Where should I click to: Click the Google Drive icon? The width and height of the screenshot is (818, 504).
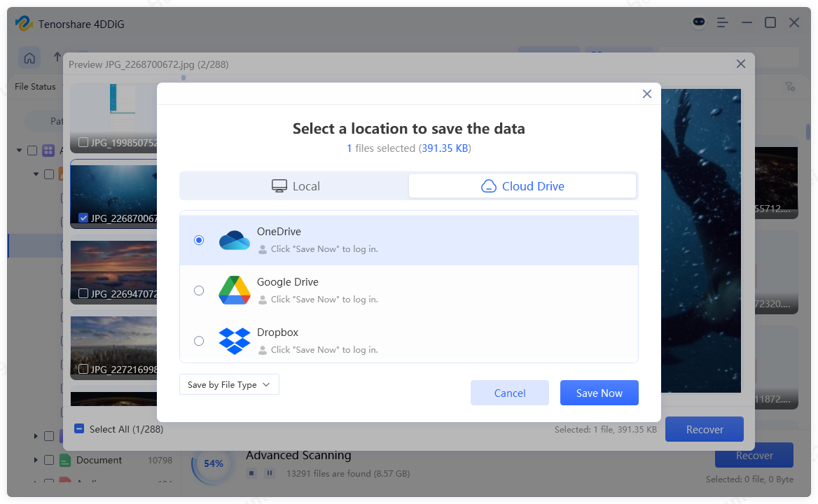[234, 290]
